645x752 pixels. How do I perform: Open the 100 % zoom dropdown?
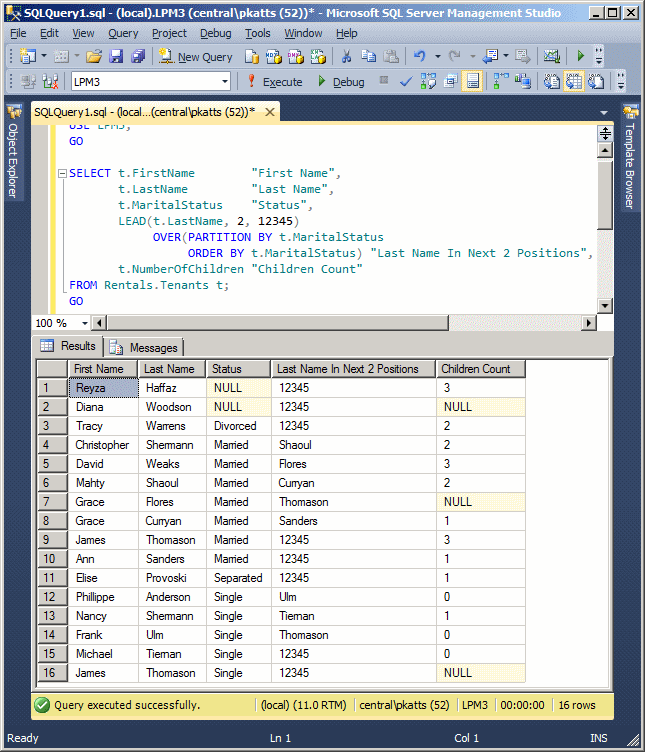[x=85, y=323]
